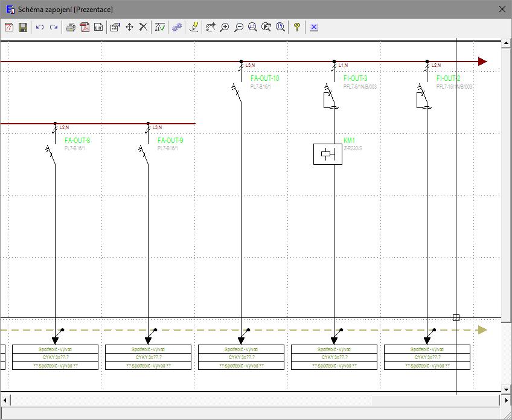This screenshot has height=420, width=512.
Task: Activate the hand pan tool
Action: pyautogui.click(x=211, y=27)
